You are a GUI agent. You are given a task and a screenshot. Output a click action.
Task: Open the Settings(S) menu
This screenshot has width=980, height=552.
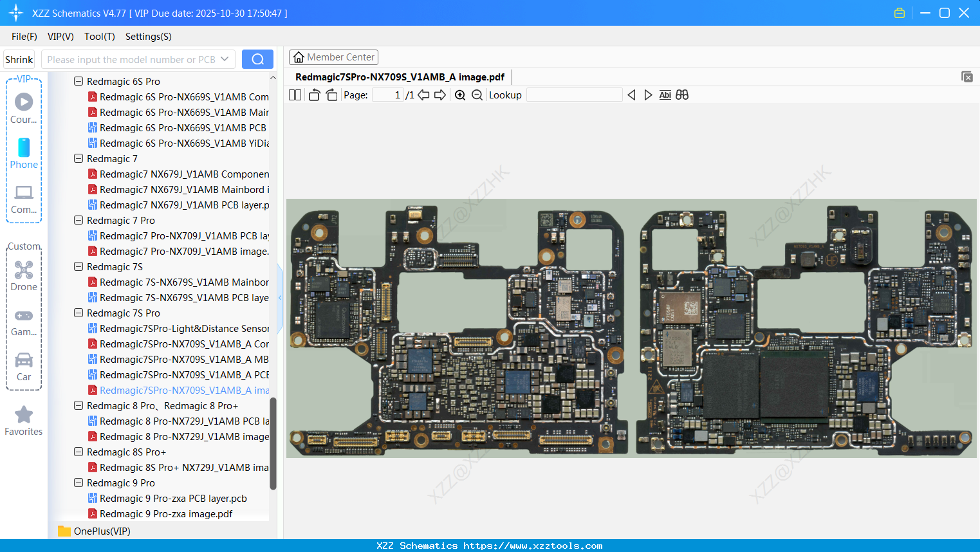tap(148, 37)
